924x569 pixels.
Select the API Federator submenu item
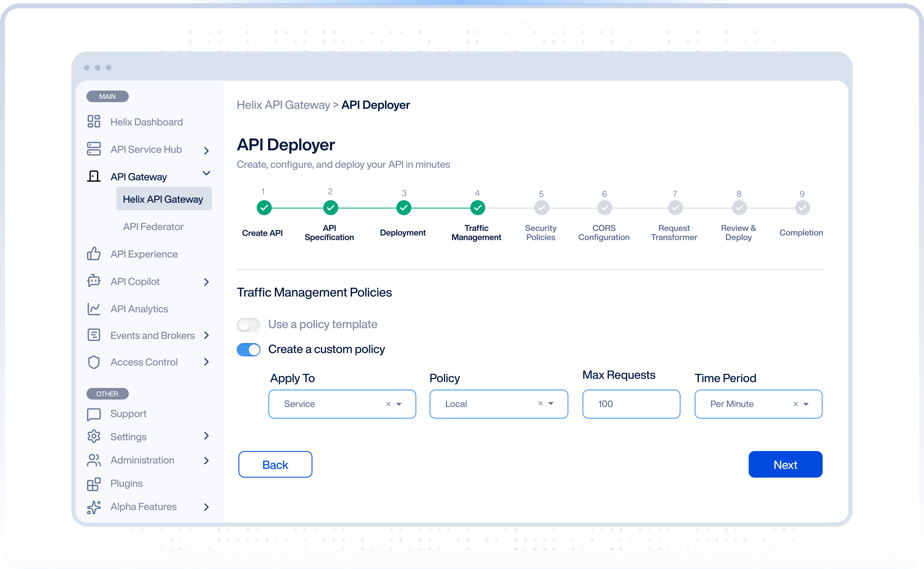(153, 226)
